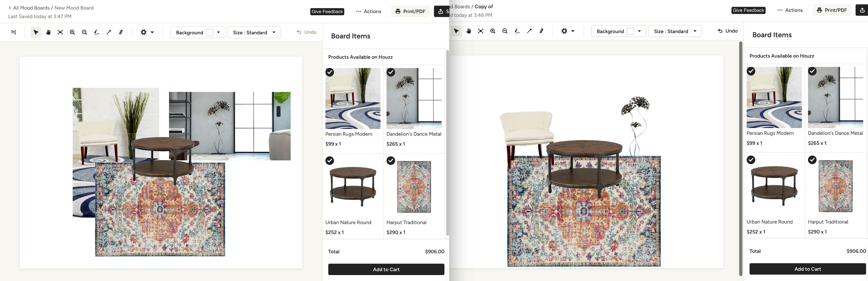This screenshot has height=281, width=868.
Task: Click Give Feedback in Copy of window
Action: point(748,10)
